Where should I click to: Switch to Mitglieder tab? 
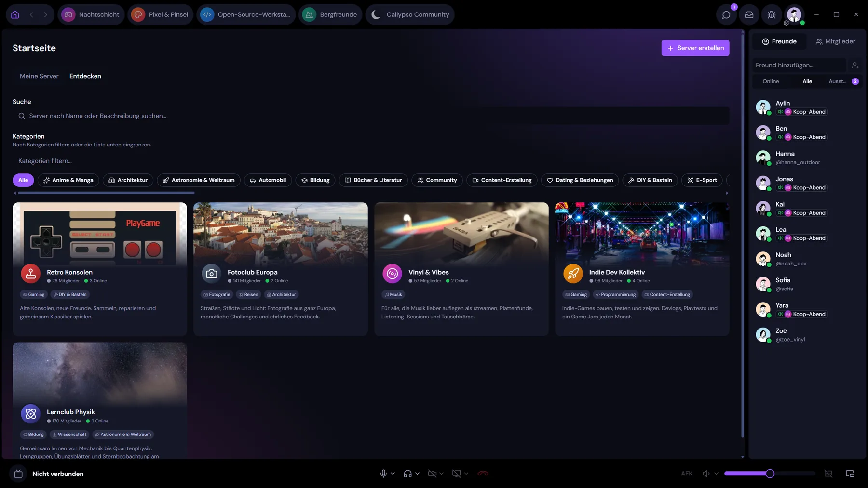835,41
